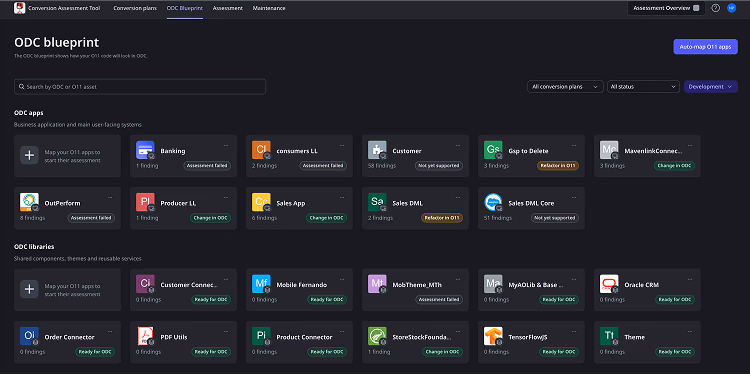The height and width of the screenshot is (375, 750).
Task: Click the Oracle CRM library icon
Action: (609, 284)
